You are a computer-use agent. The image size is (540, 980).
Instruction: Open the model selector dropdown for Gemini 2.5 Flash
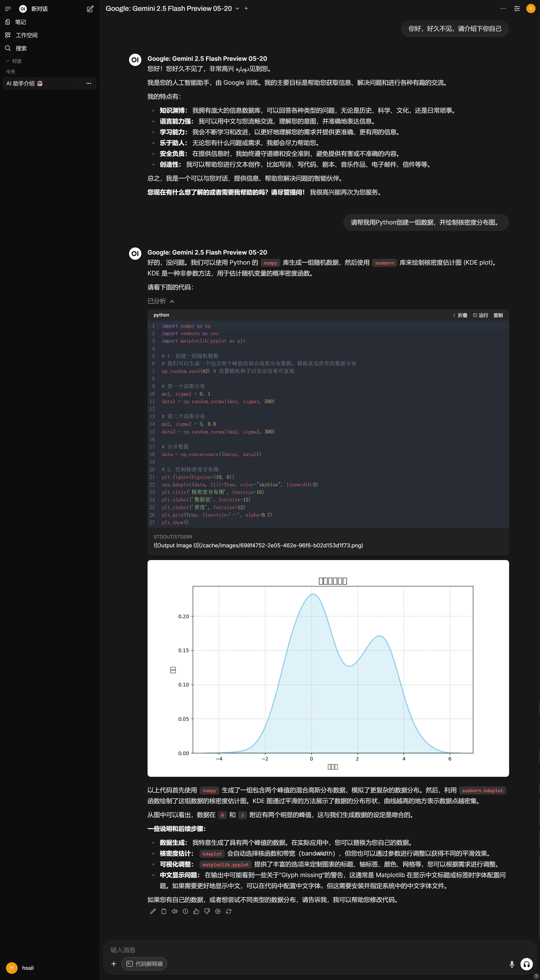172,8
